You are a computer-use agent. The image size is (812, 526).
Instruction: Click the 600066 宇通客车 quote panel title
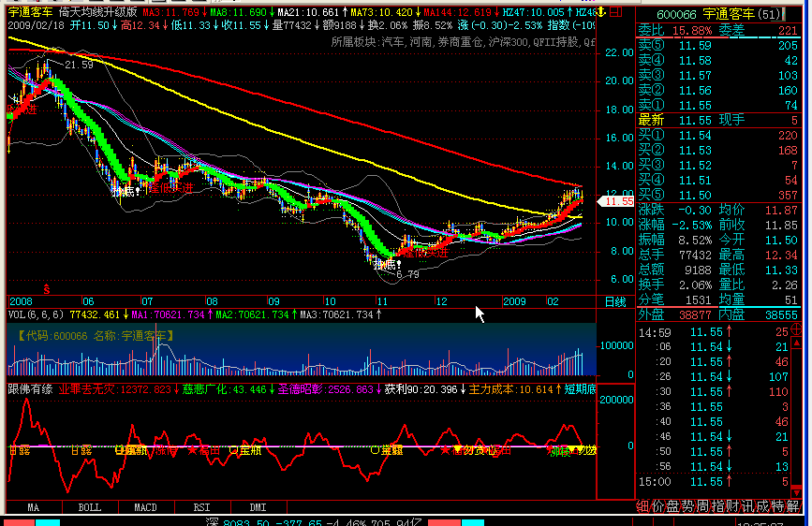click(x=720, y=14)
